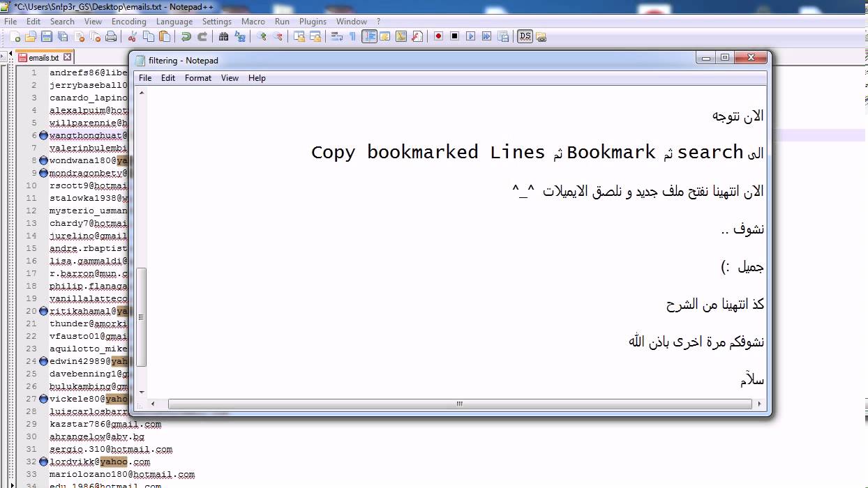Close the current document via toolbar
Viewport: 868px width, 488px height.
[x=80, y=36]
